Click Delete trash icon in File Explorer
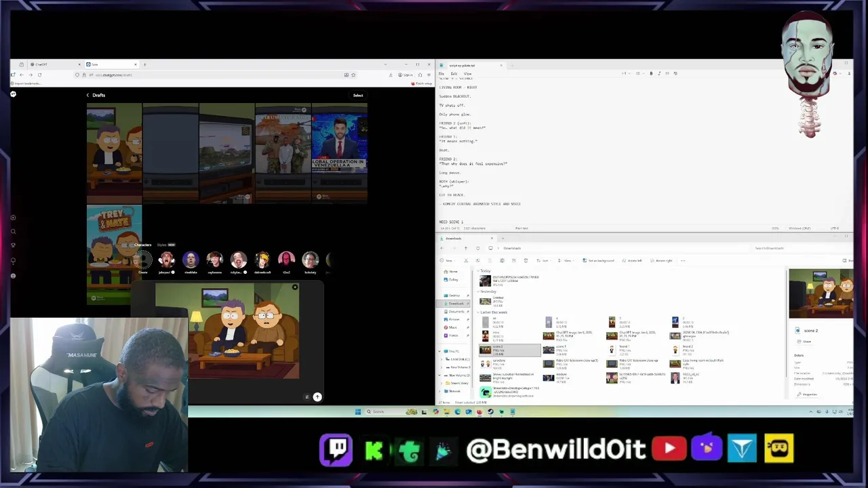Screen dimensions: 868x488 pos(526,260)
